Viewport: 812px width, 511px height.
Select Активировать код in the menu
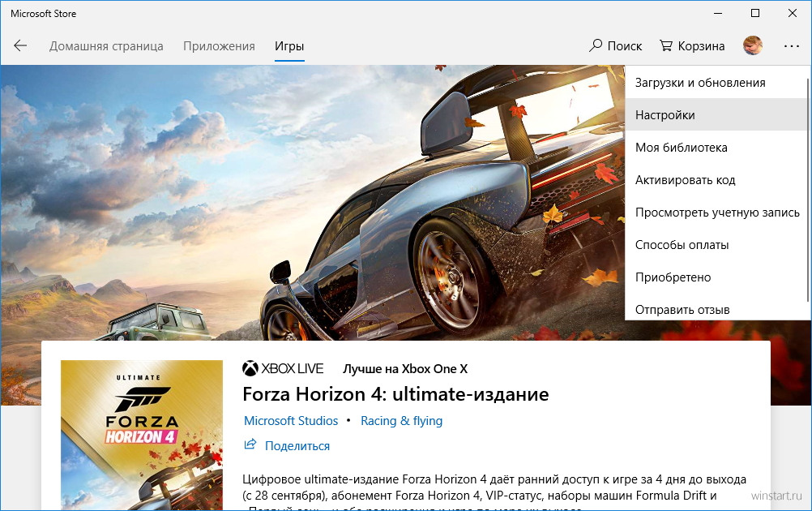pos(716,180)
